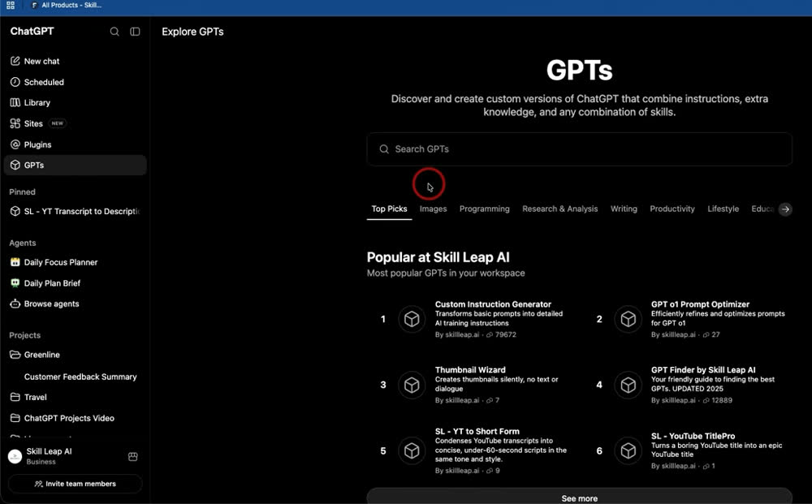Viewport: 812px width, 504px height.
Task: Switch to the Images tab
Action: click(x=433, y=209)
